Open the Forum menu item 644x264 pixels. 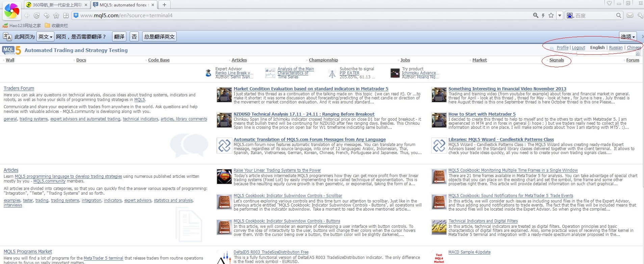(633, 60)
